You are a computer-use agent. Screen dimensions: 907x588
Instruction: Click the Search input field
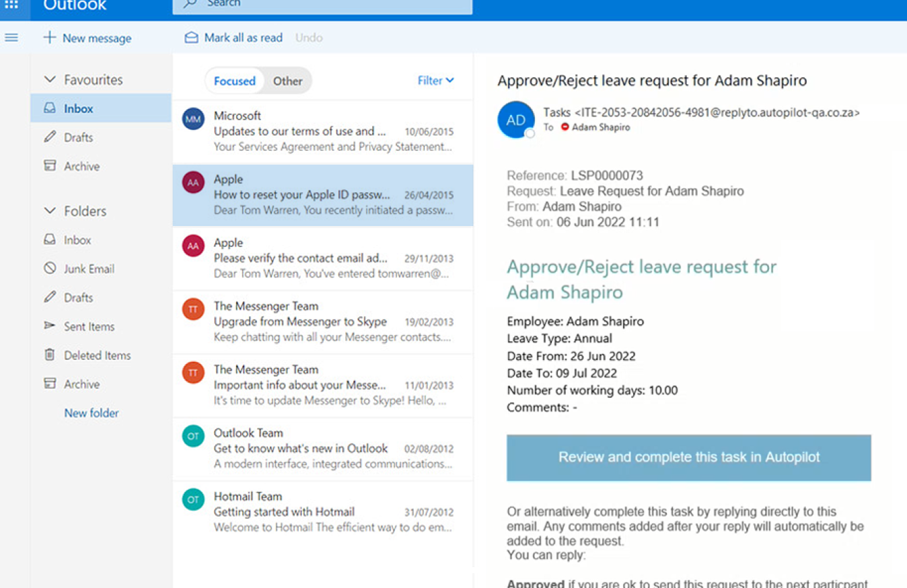[322, 5]
